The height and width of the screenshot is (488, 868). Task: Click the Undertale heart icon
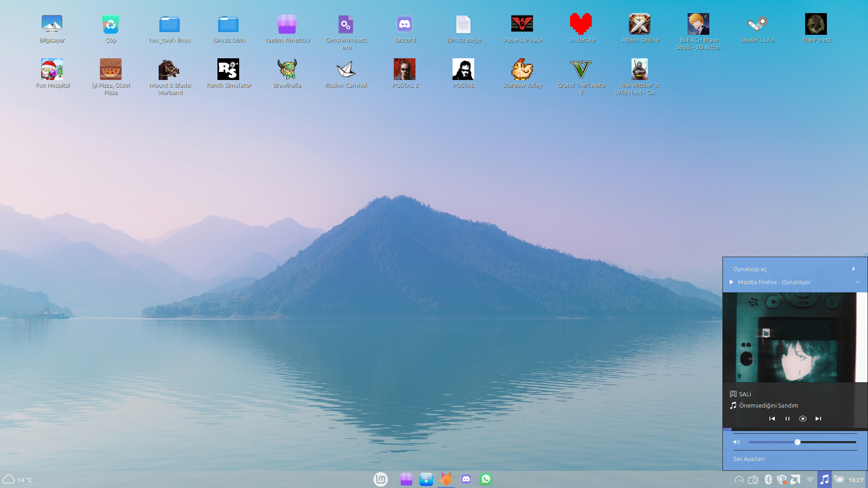tap(581, 24)
